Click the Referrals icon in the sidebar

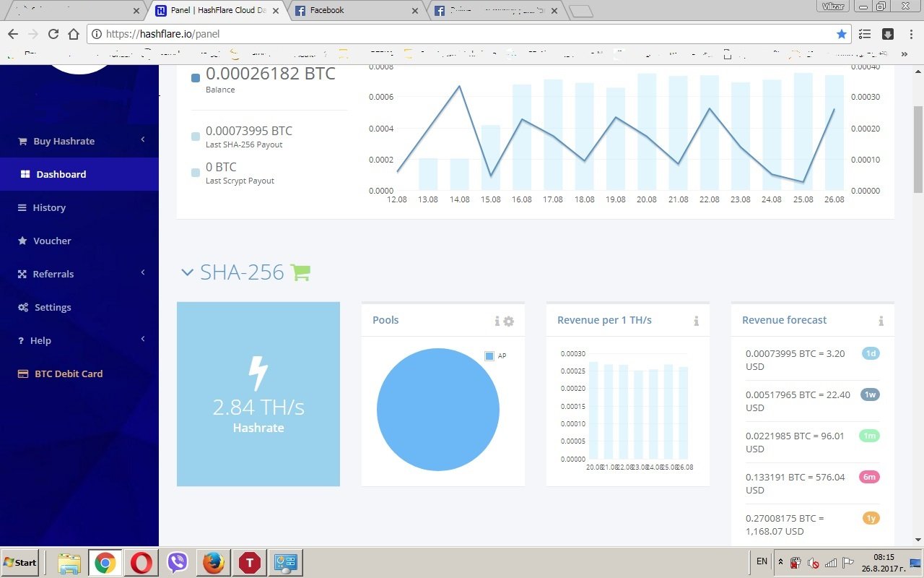[x=22, y=274]
